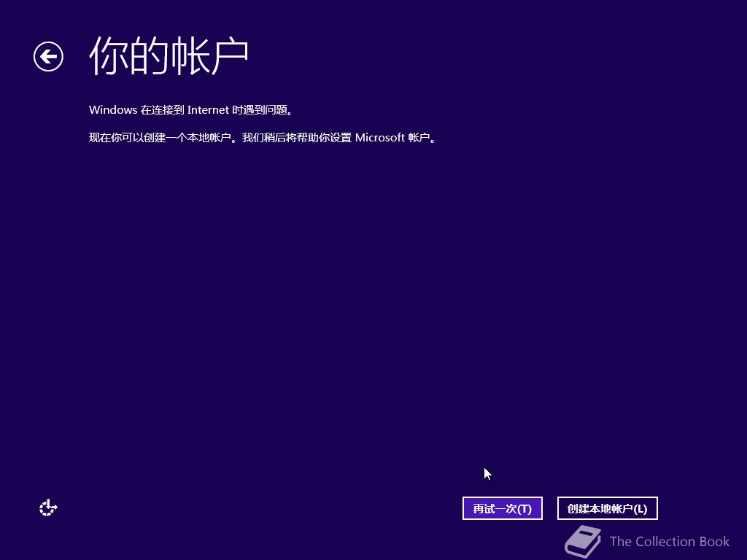Choose 创建本地帐户(L) to create a local account

click(x=608, y=508)
